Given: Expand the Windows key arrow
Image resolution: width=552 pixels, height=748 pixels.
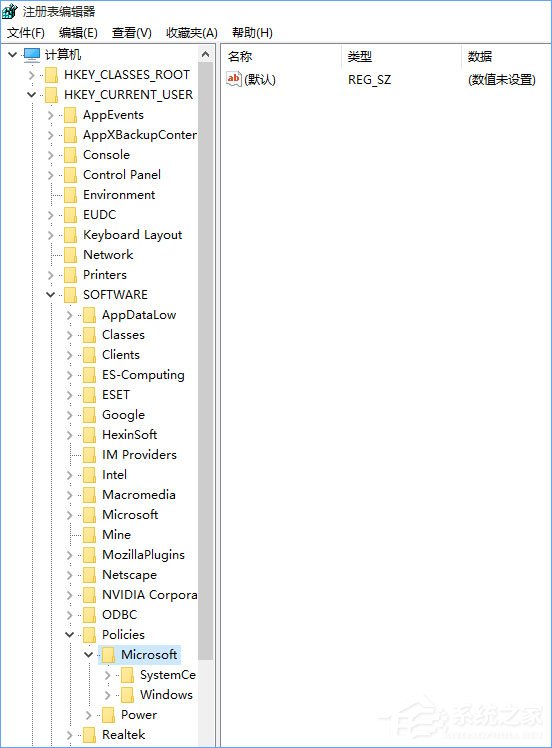Looking at the screenshot, I should (108, 695).
